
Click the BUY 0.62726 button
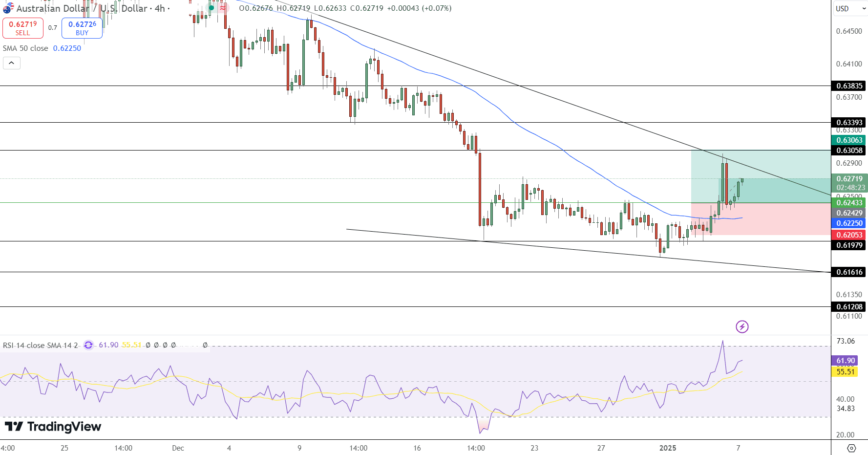click(82, 28)
